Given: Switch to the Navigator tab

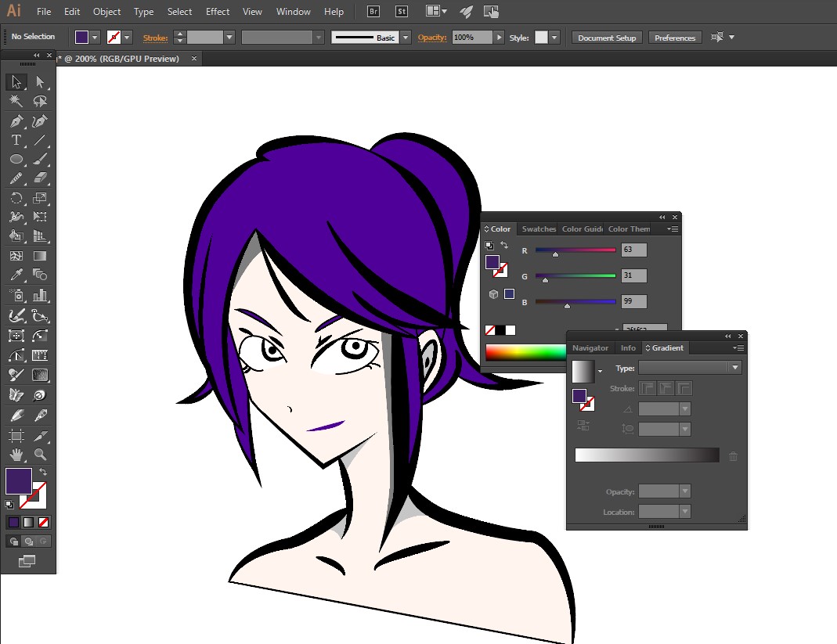Looking at the screenshot, I should (590, 348).
